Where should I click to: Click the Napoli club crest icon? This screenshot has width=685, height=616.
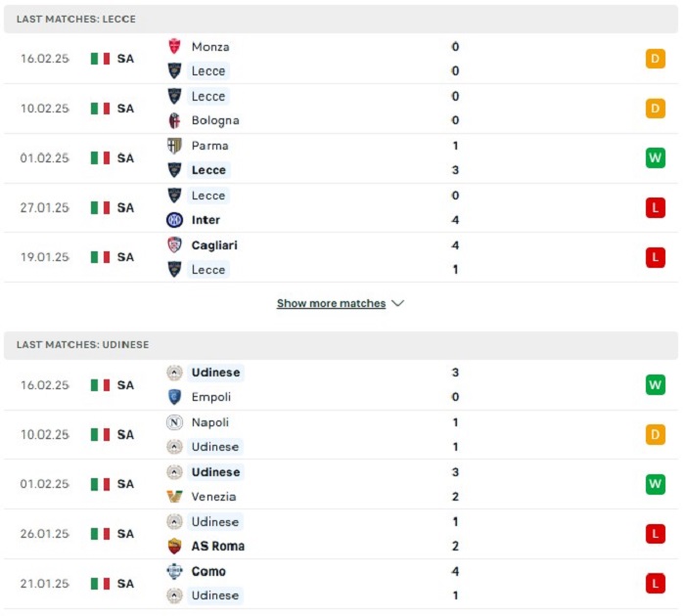pos(174,422)
